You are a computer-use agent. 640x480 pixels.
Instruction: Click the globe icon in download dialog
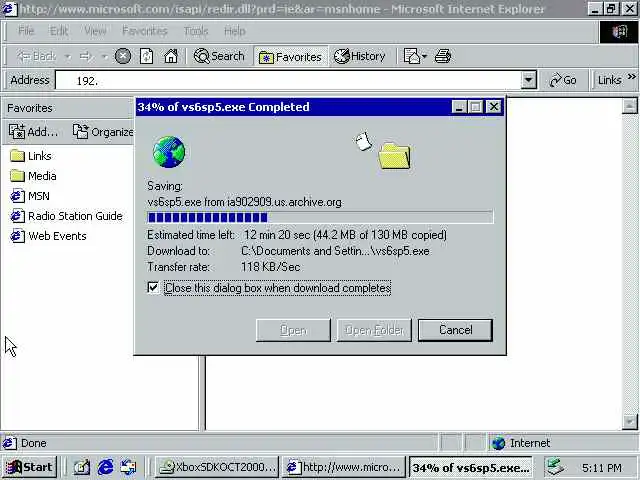coord(169,152)
